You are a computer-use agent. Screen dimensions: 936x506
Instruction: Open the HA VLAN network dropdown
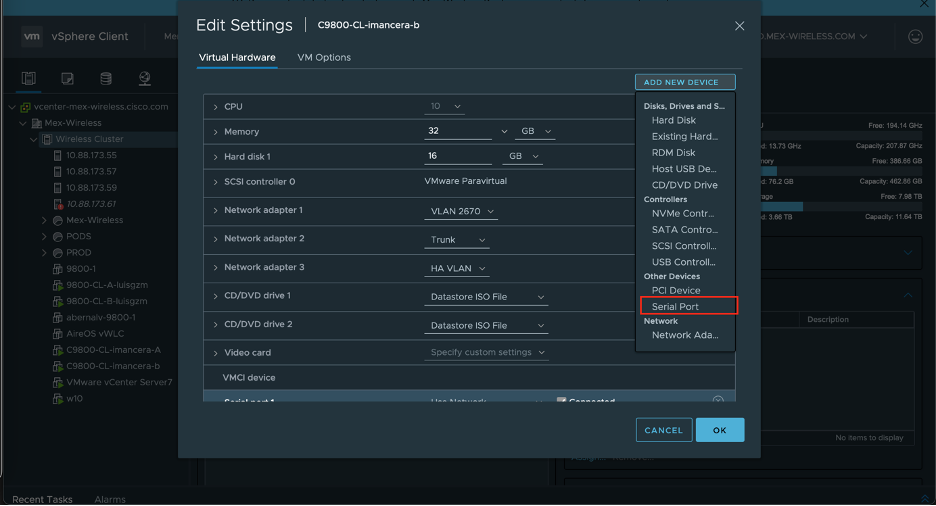click(457, 269)
